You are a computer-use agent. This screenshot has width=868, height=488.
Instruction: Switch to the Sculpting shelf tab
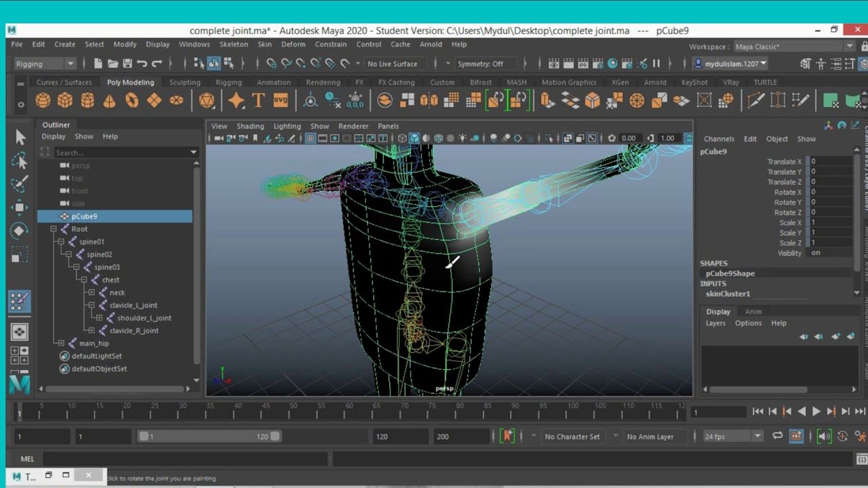[184, 82]
